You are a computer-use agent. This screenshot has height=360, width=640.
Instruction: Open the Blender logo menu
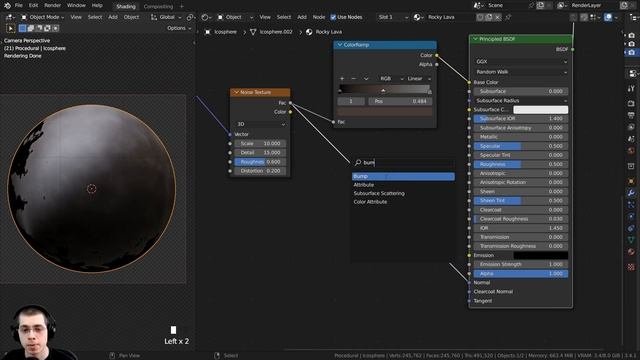pos(7,5)
